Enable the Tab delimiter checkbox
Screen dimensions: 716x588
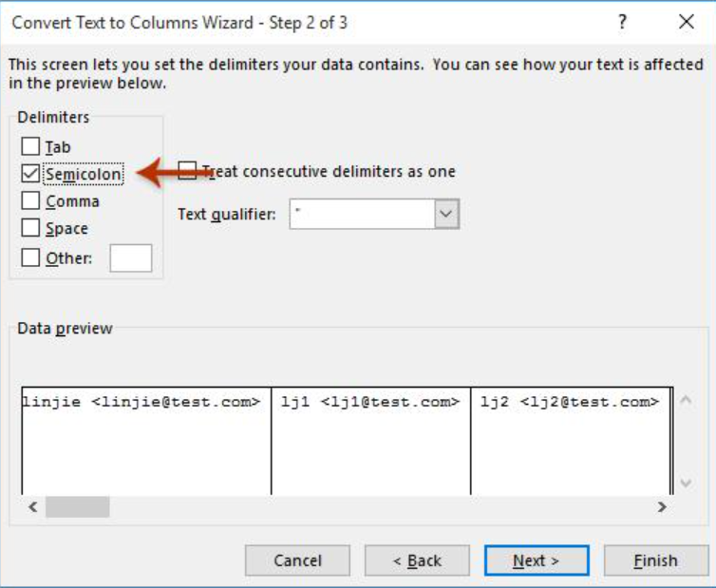31,147
